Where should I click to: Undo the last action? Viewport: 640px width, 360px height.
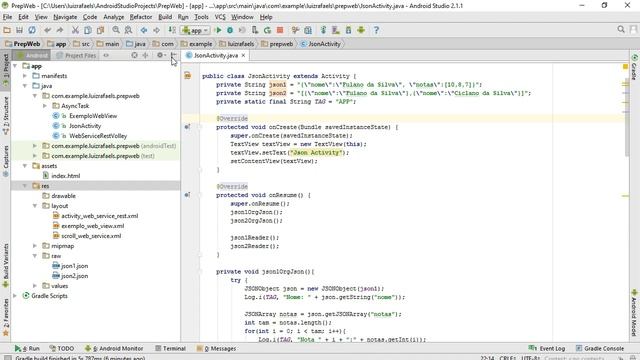pyautogui.click(x=48, y=30)
